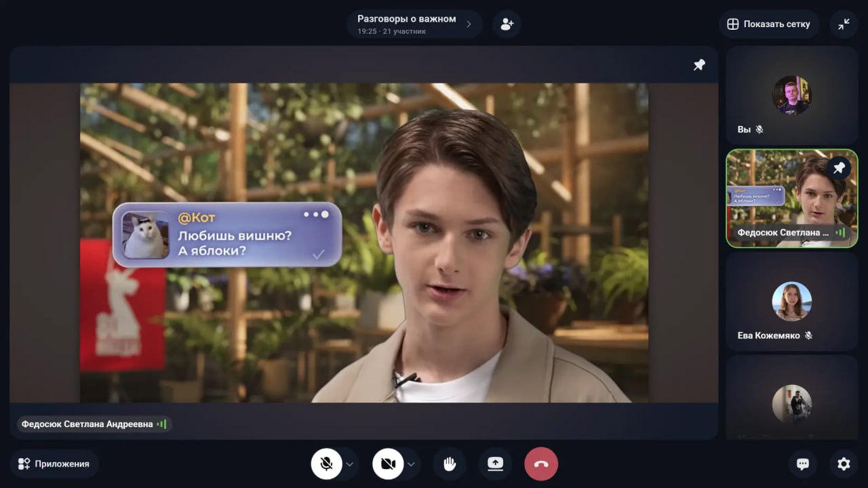The image size is (868, 488).
Task: Collapse the view with the minimize arrows icon
Action: point(844,24)
